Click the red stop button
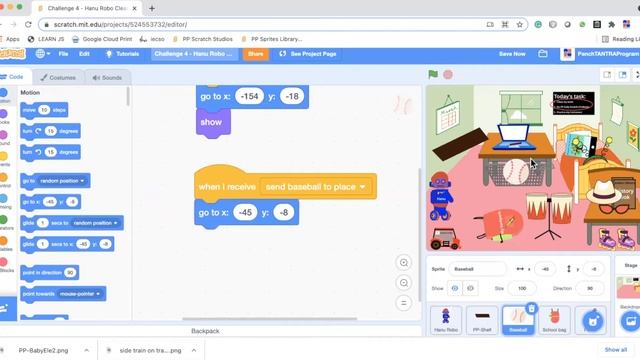 (448, 75)
